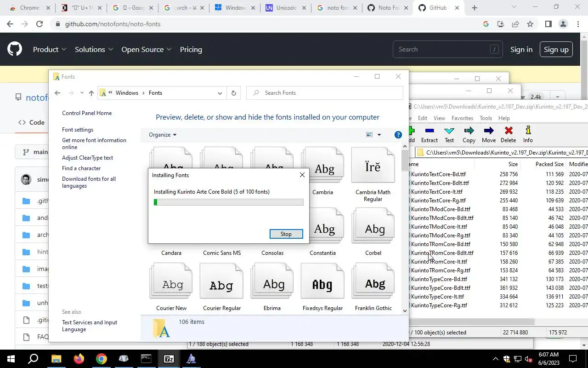Open Chrome side panel icon
The width and height of the screenshot is (588, 368).
548,24
